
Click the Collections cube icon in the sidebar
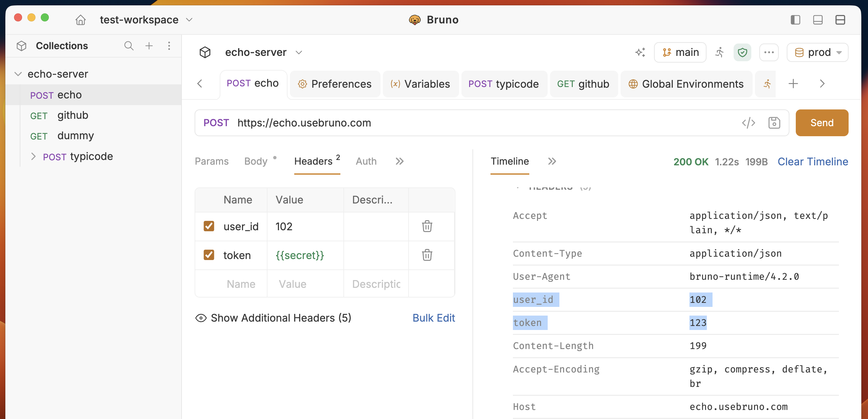pos(21,46)
